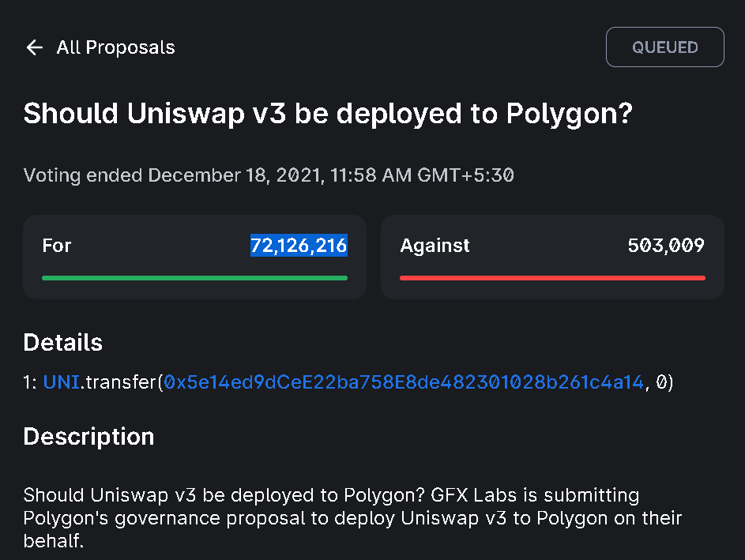
Task: Click the Against label in vote card
Action: click(x=435, y=246)
